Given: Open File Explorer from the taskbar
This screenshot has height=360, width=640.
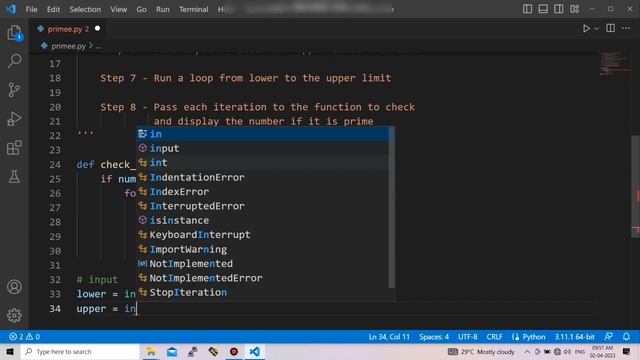Looking at the screenshot, I should 151,351.
